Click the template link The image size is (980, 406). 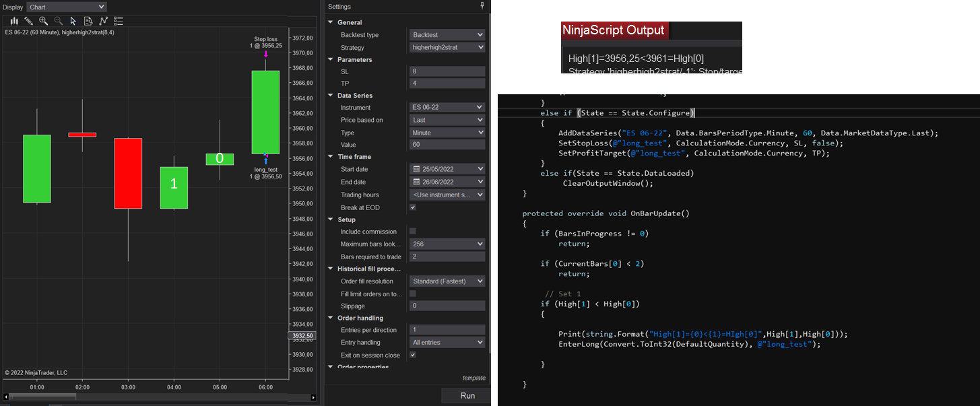point(473,378)
